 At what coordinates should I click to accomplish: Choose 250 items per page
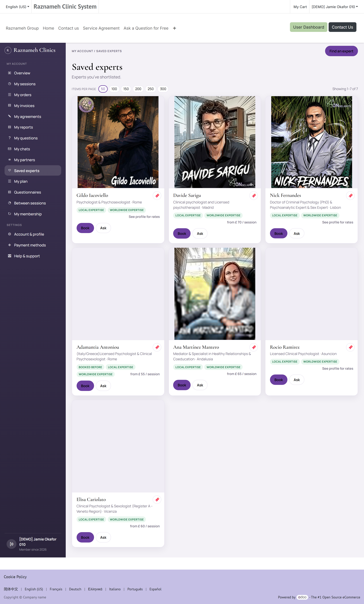pyautogui.click(x=151, y=89)
